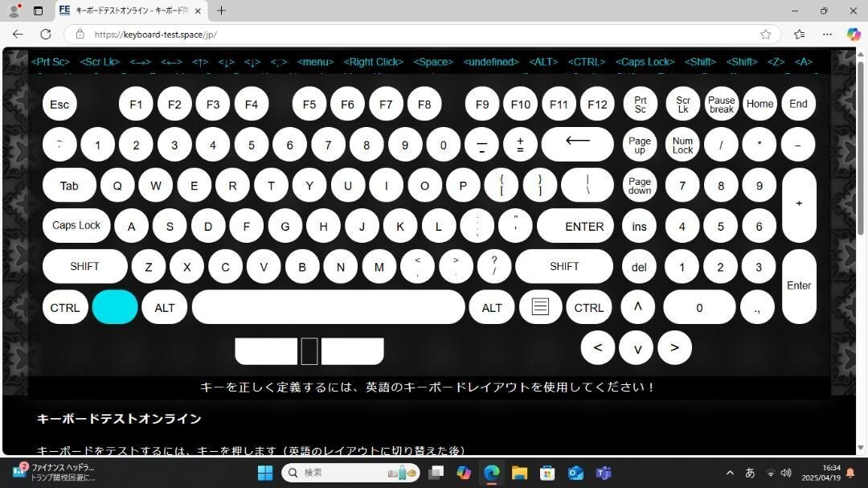This screenshot has width=868, height=488.
Task: Click the Pause break virtual key
Action: tap(721, 105)
